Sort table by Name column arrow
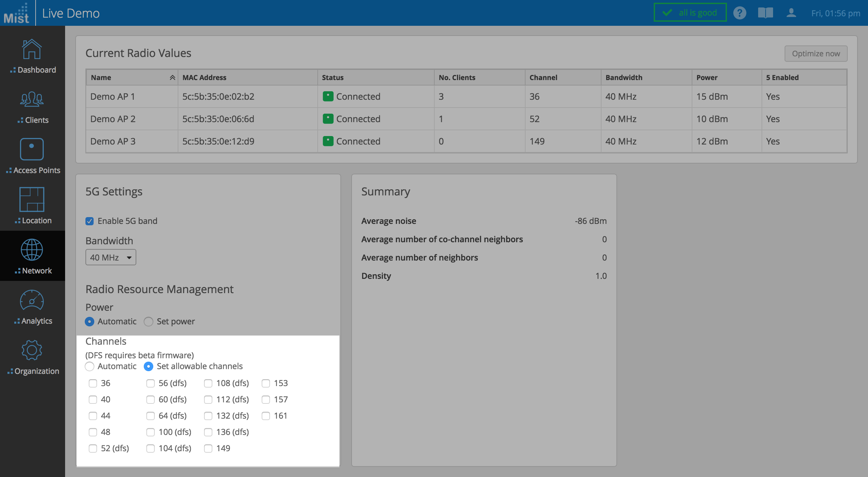Viewport: 868px width, 477px height. tap(172, 78)
